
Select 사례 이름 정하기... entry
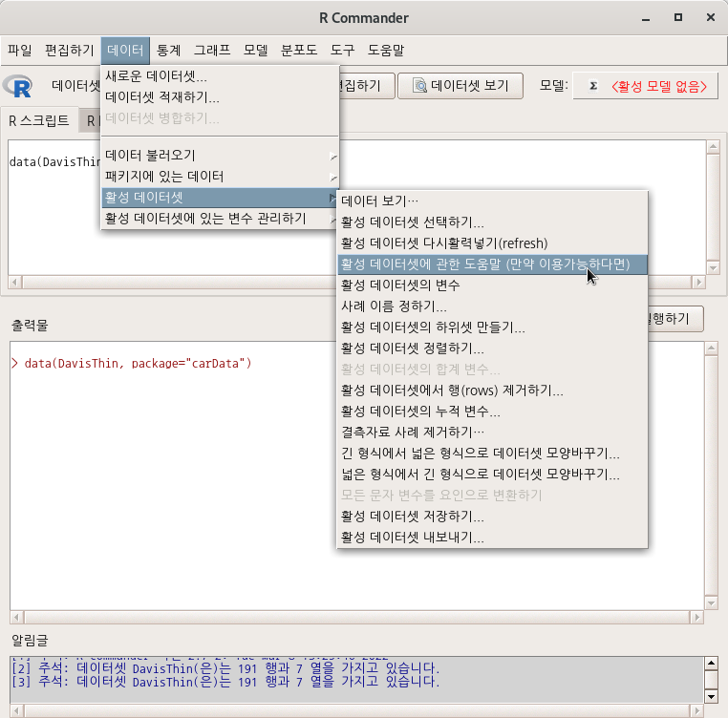click(492, 306)
